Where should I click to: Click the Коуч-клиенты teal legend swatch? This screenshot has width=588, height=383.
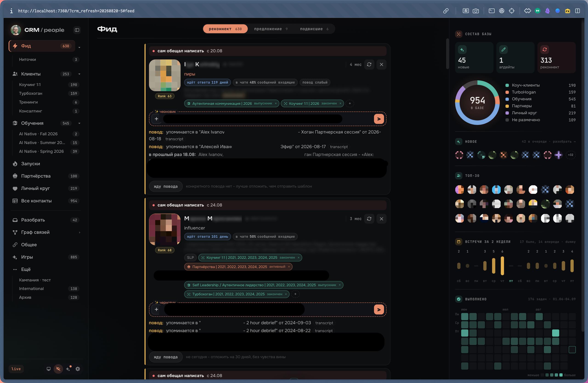tap(507, 85)
